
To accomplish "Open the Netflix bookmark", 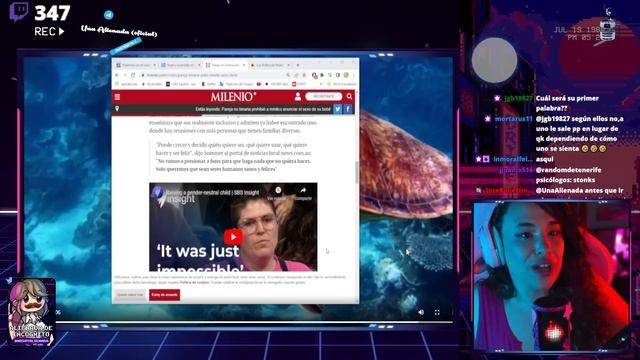I will [x=208, y=84].
